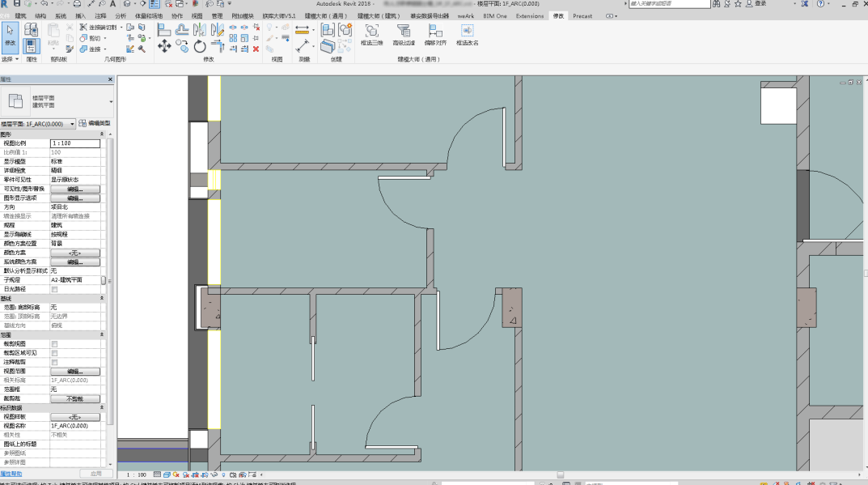Click the keyword search field in title bar
Image resolution: width=868 pixels, height=485 pixels.
(x=669, y=4)
